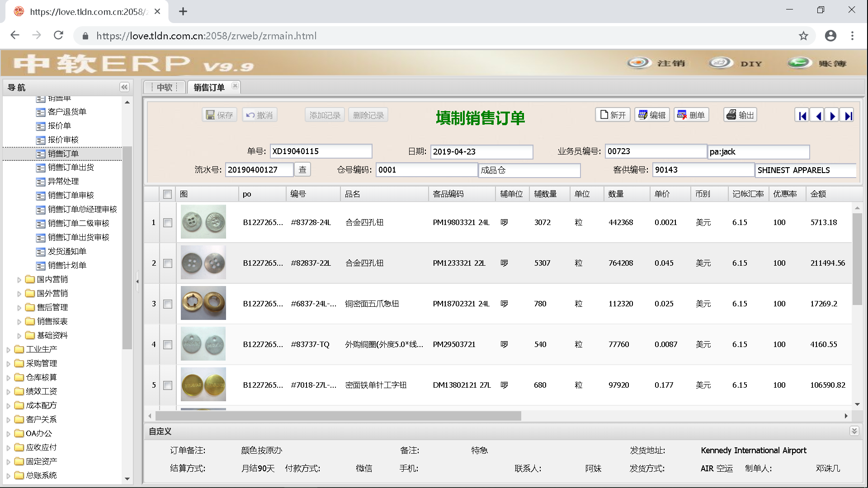This screenshot has height=488, width=868.
Task: Collapse the 自定义 section chevron
Action: click(854, 431)
